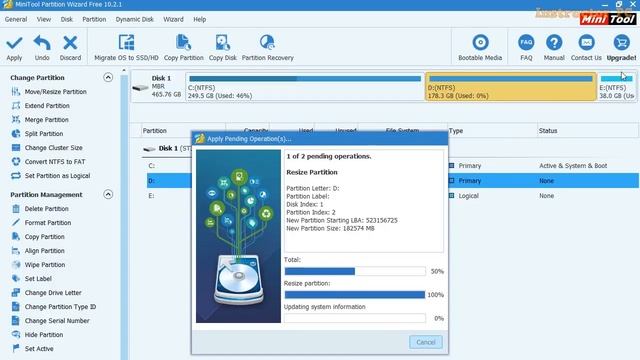Click Disk 1 row in partition list

tap(167, 149)
